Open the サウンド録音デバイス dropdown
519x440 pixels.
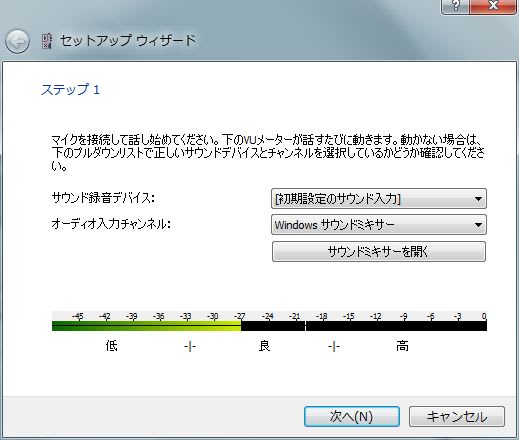tap(379, 199)
